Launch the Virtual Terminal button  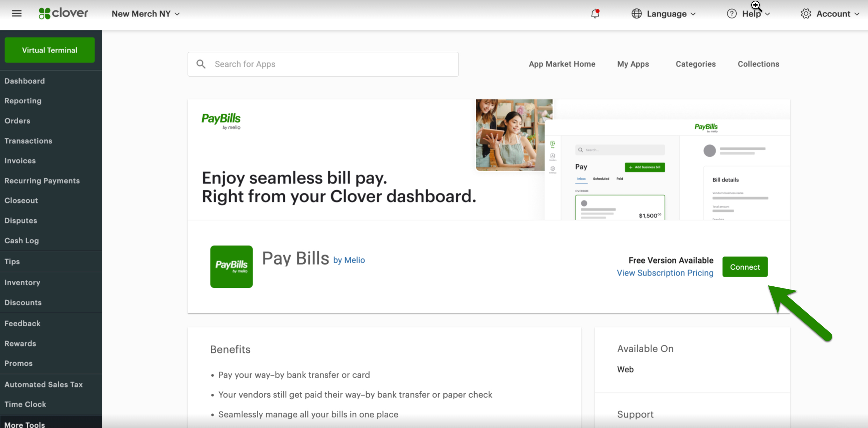pyautogui.click(x=50, y=50)
